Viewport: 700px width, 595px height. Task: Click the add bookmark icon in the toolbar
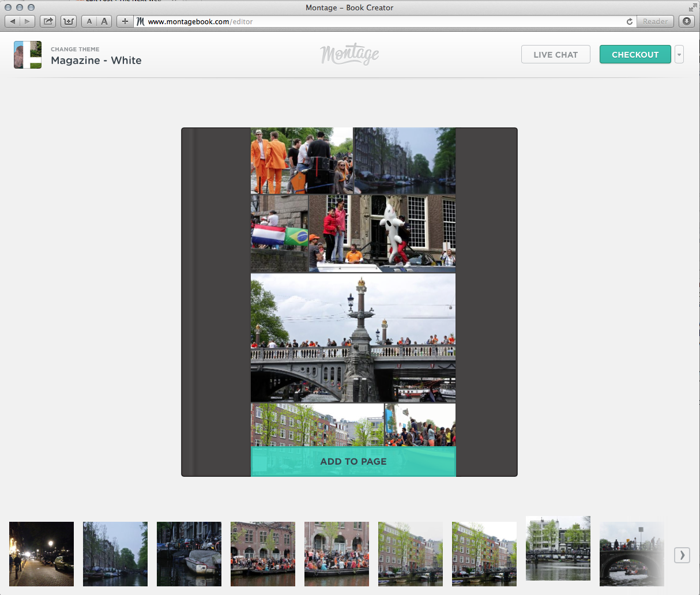pyautogui.click(x=69, y=21)
